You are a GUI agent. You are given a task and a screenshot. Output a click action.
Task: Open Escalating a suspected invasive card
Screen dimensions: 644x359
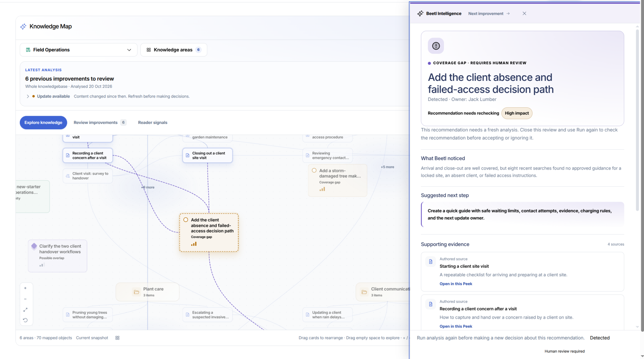[x=208, y=315]
